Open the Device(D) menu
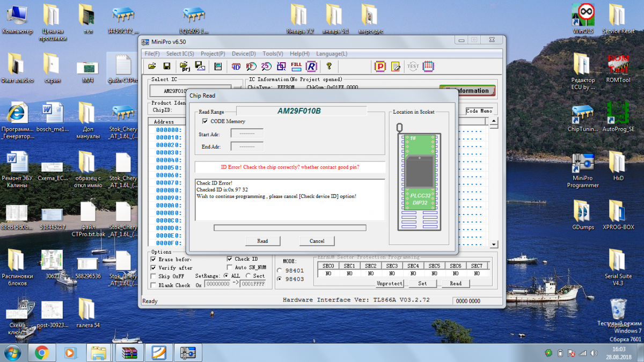This screenshot has height=362, width=644. [244, 54]
